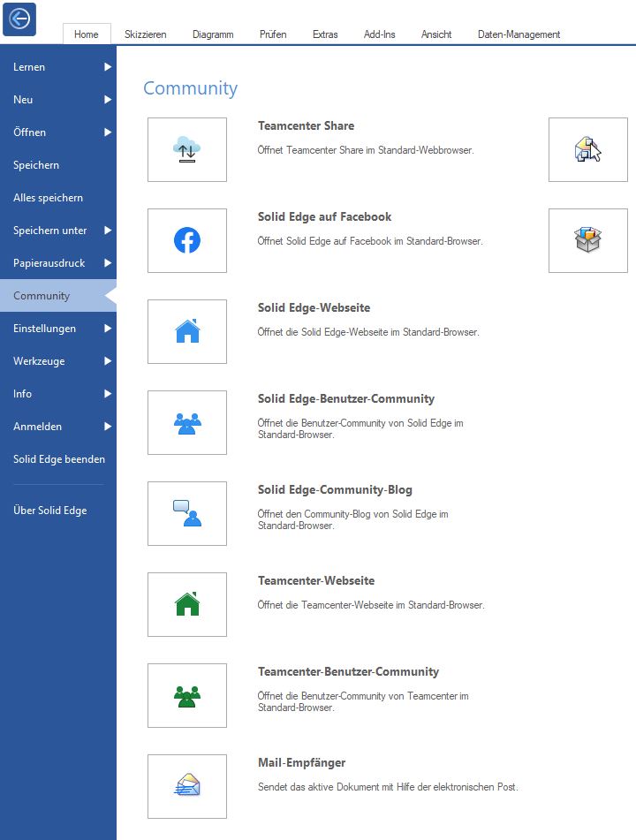Image resolution: width=636 pixels, height=840 pixels.
Task: Click the Solid Edge-Webseite title
Action: (314, 308)
